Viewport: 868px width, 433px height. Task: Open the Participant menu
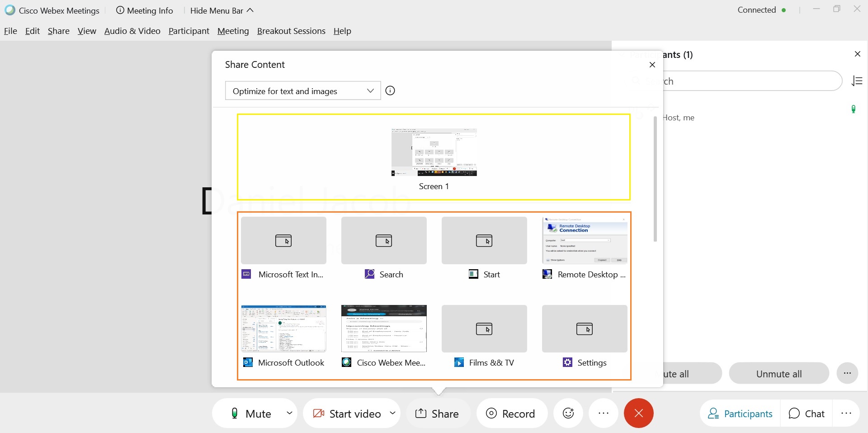[x=189, y=31]
